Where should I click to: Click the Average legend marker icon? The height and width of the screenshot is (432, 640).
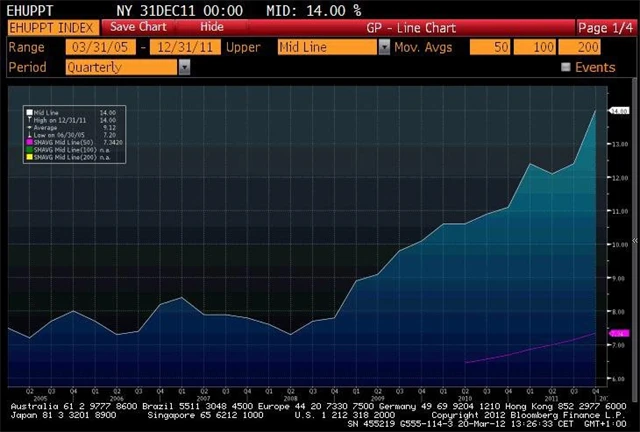coord(29,128)
